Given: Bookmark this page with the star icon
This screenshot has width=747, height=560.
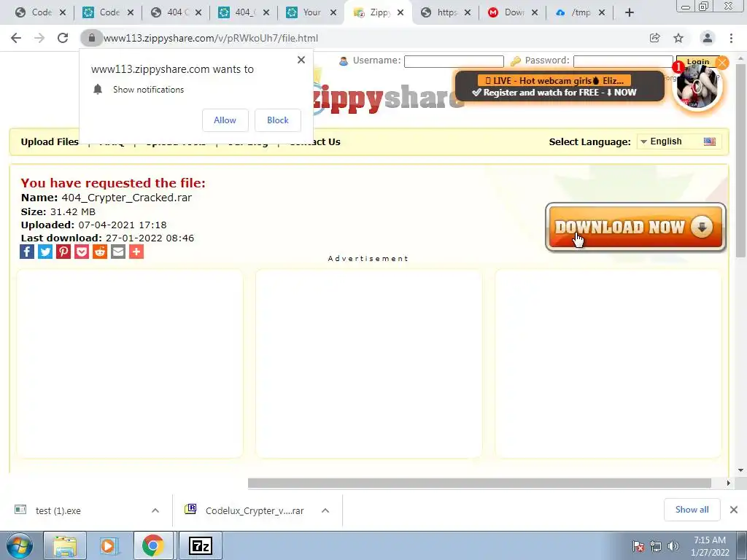Looking at the screenshot, I should [x=678, y=38].
